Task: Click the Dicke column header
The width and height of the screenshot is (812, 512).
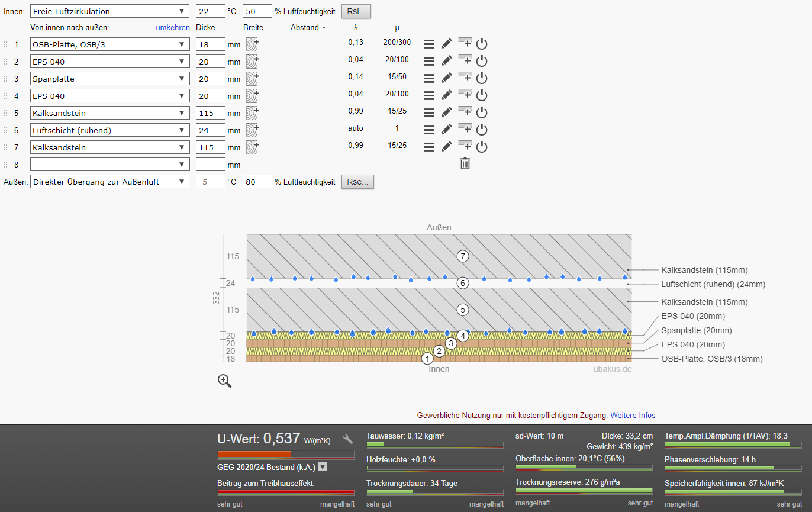Action: 205,27
